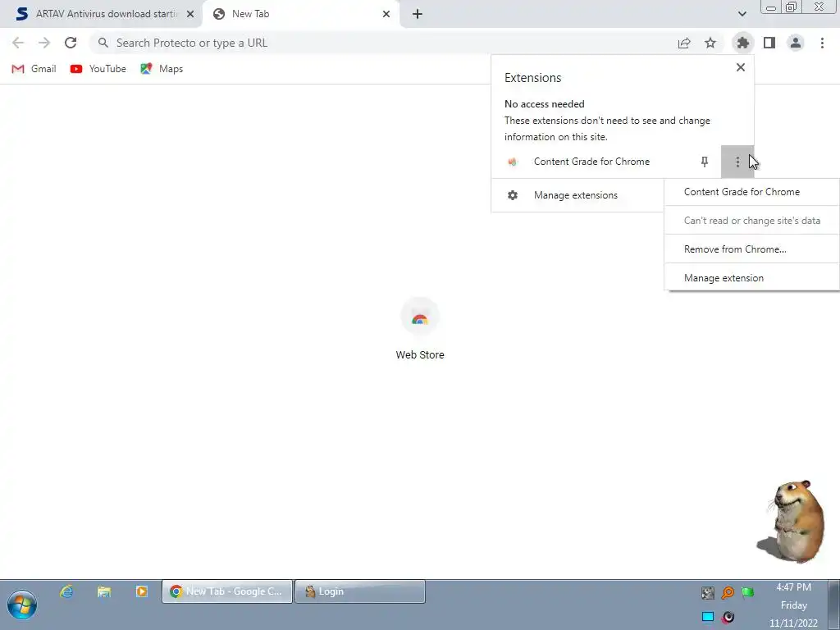840x630 pixels.
Task: Click Content Grade three-dot more actions button
Action: click(x=737, y=162)
